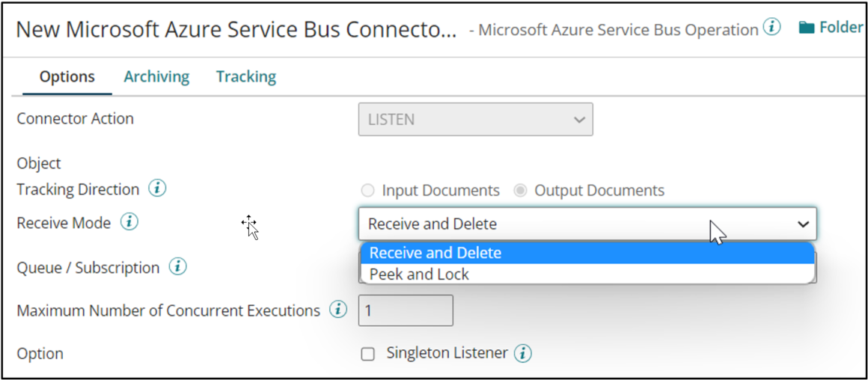Select the Input Documents radio button

click(x=367, y=191)
